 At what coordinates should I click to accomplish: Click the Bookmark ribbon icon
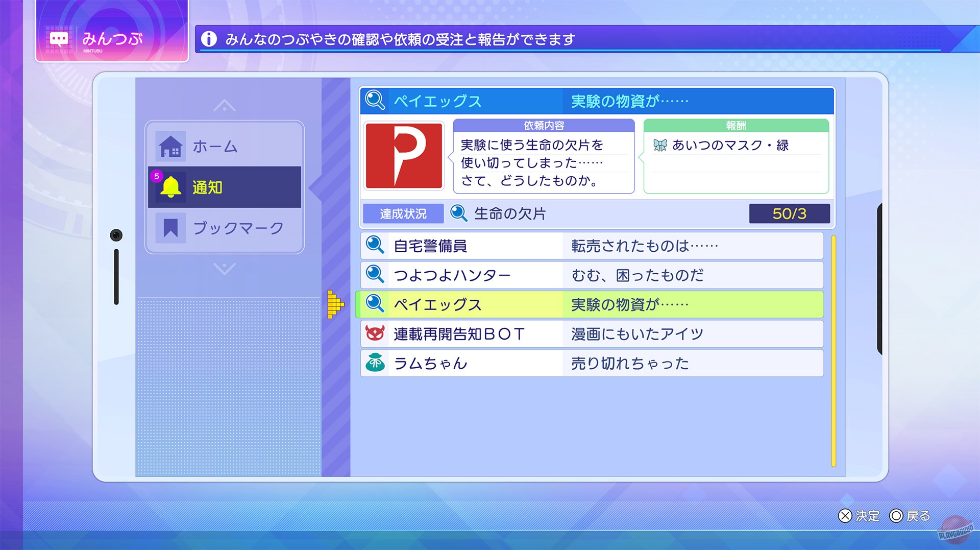pyautogui.click(x=170, y=228)
